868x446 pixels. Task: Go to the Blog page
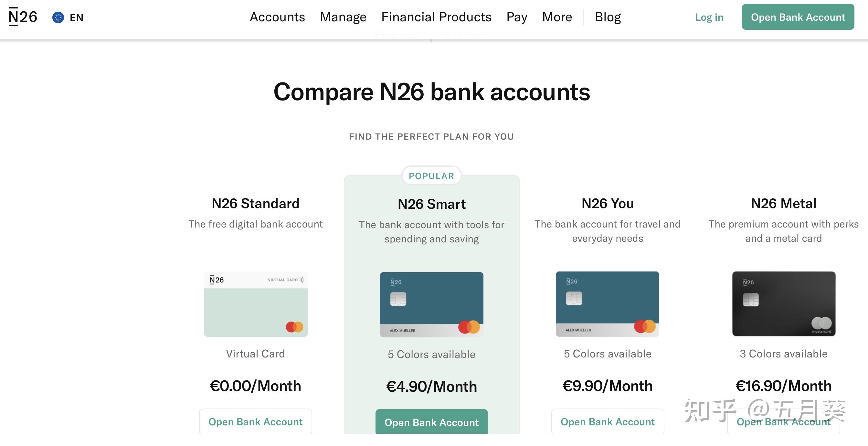click(608, 17)
